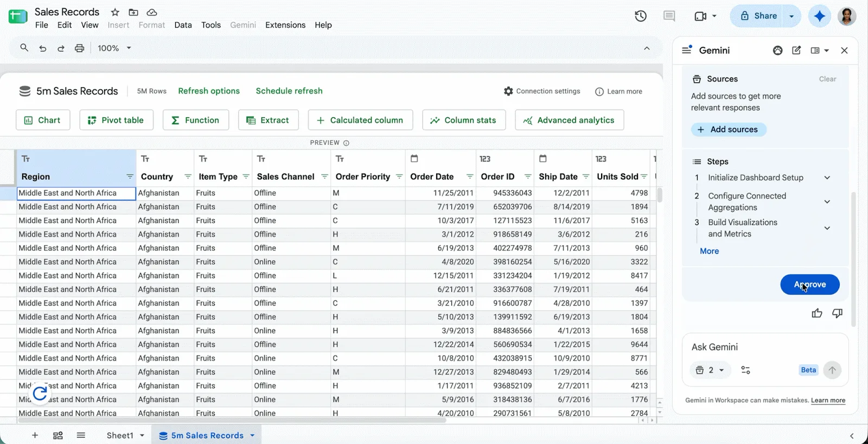Click the Add sources button
This screenshot has height=444, width=868.
pyautogui.click(x=729, y=130)
